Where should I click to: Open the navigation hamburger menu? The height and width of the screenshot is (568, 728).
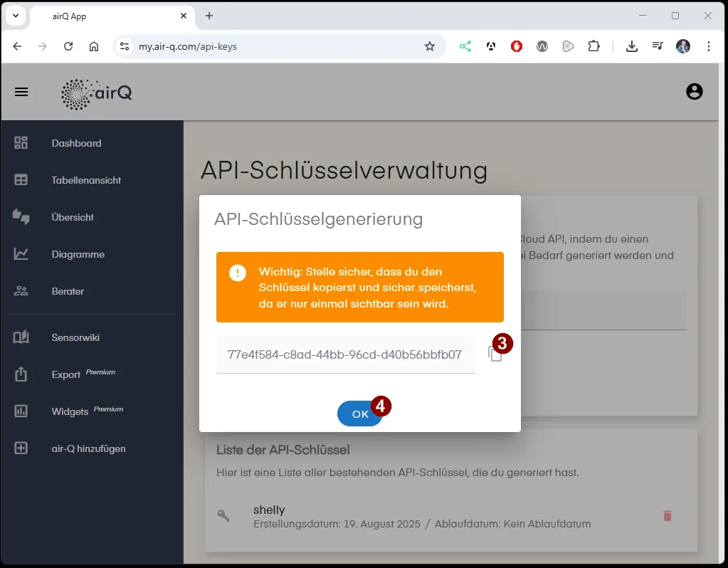(21, 92)
